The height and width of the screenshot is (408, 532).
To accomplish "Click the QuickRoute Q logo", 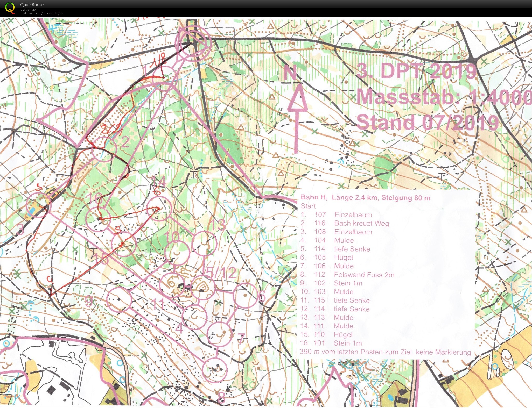I will [x=10, y=8].
